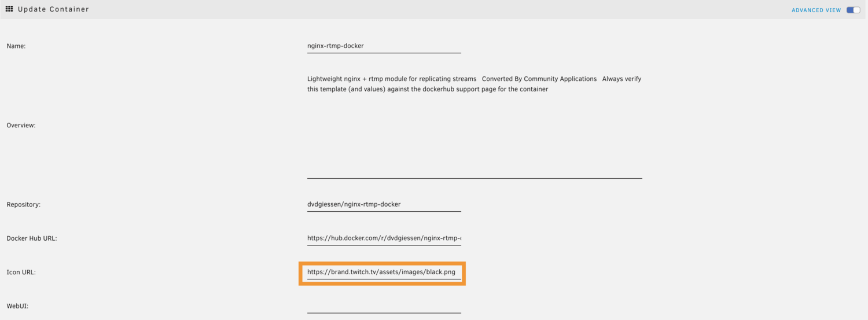Focus the Name field containing nginx-rtmp-docker
Screen dimensions: 868x320
click(384, 46)
